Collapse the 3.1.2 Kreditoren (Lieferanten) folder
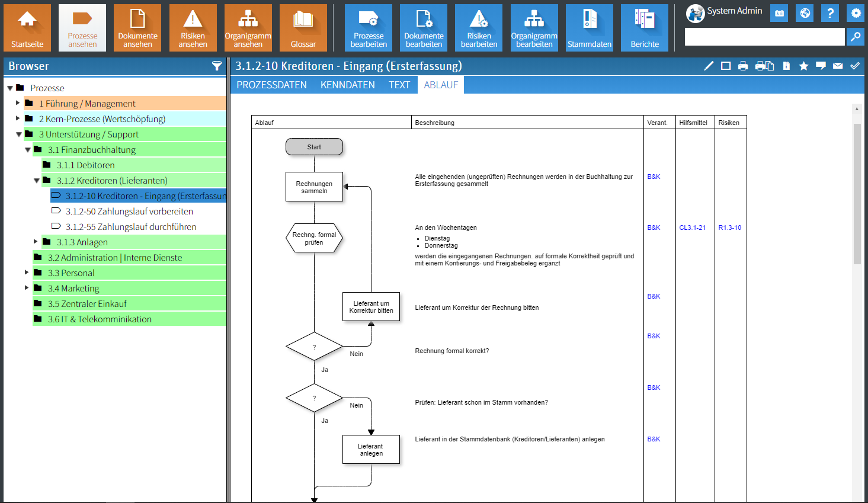Image resolution: width=868 pixels, height=503 pixels. coord(36,180)
